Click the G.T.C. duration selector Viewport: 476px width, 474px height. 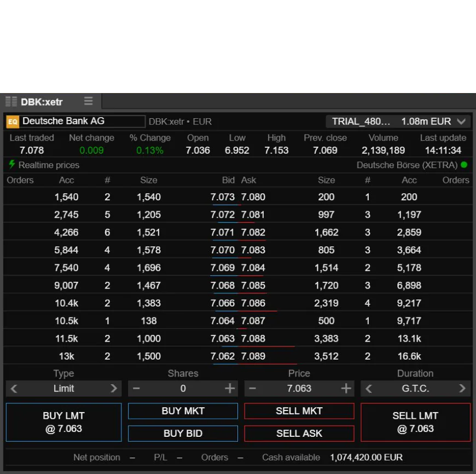click(x=416, y=389)
